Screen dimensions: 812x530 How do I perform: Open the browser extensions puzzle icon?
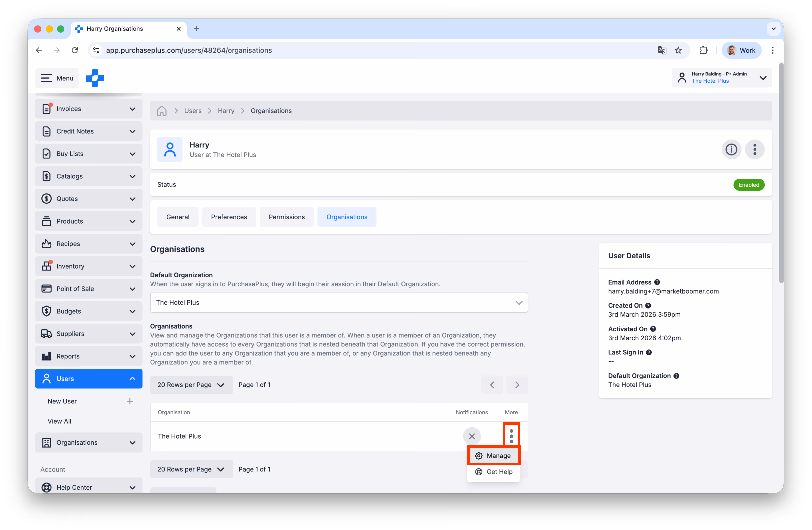coord(704,50)
